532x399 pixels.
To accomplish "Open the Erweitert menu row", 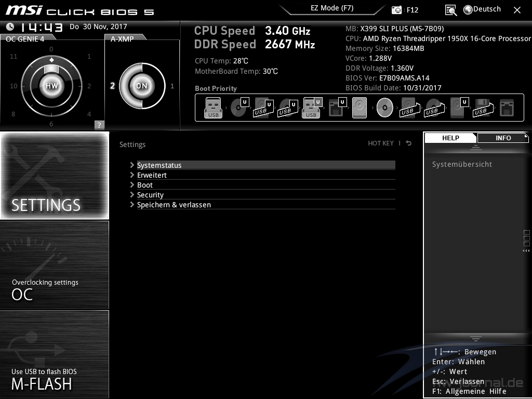I will tap(266, 175).
